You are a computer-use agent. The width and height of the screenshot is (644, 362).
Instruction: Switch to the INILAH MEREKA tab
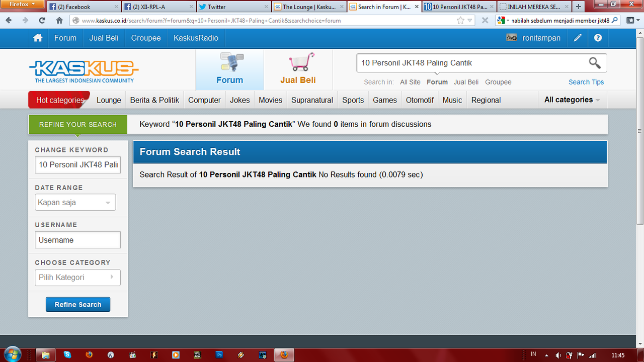click(534, 7)
